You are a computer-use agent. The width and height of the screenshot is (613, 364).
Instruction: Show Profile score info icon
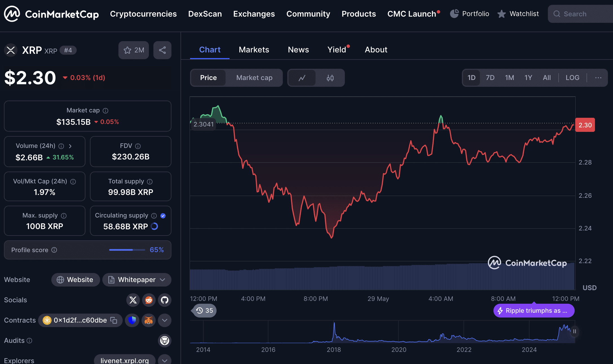54,250
